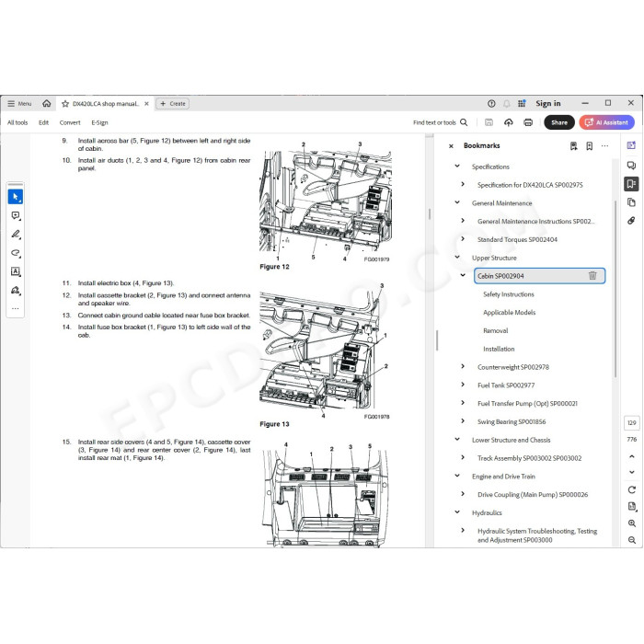Expand Standard Torques SP002404 bookmark
Screen dimensions: 644x644
tap(463, 239)
